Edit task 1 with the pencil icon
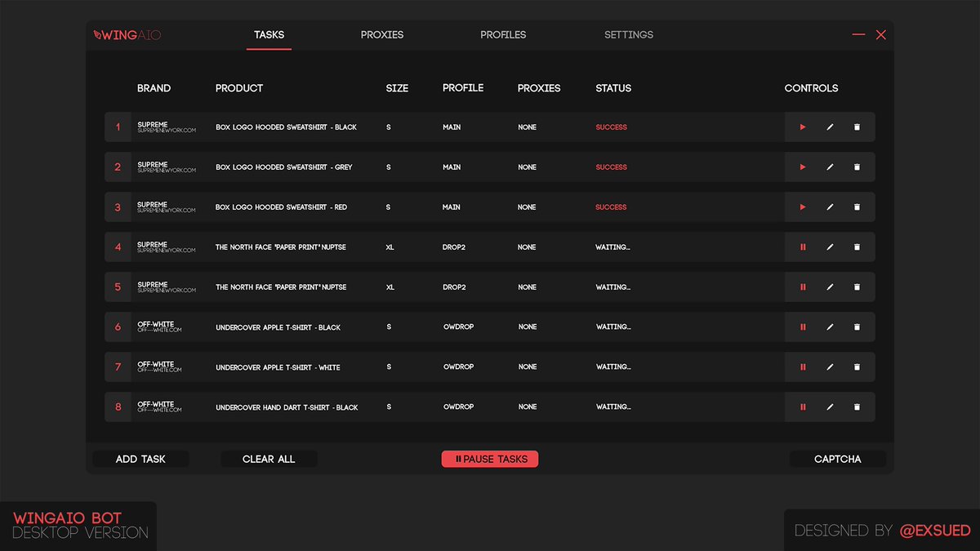Viewport: 980px width, 551px height. [x=830, y=127]
